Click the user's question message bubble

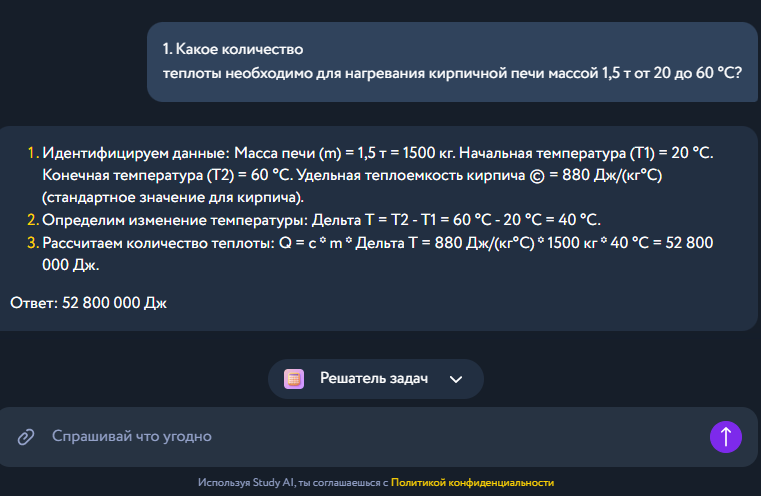[452, 61]
